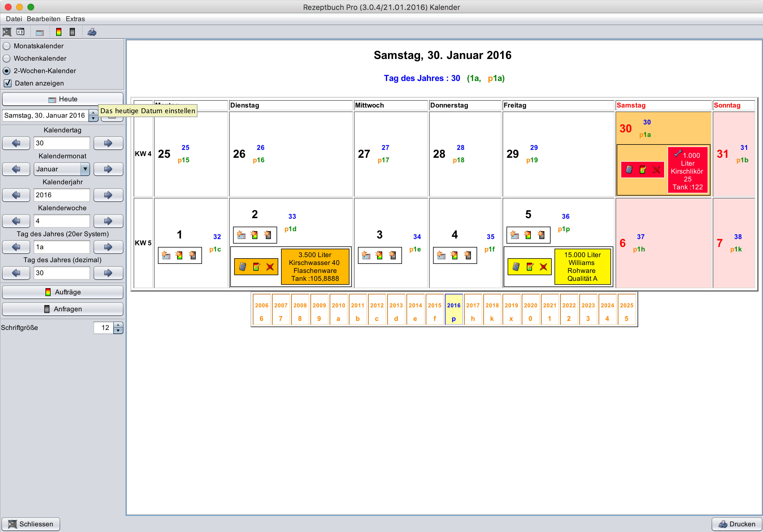Click the Kalenderjahr input field showing 2016
This screenshot has height=532, width=763.
tap(62, 195)
